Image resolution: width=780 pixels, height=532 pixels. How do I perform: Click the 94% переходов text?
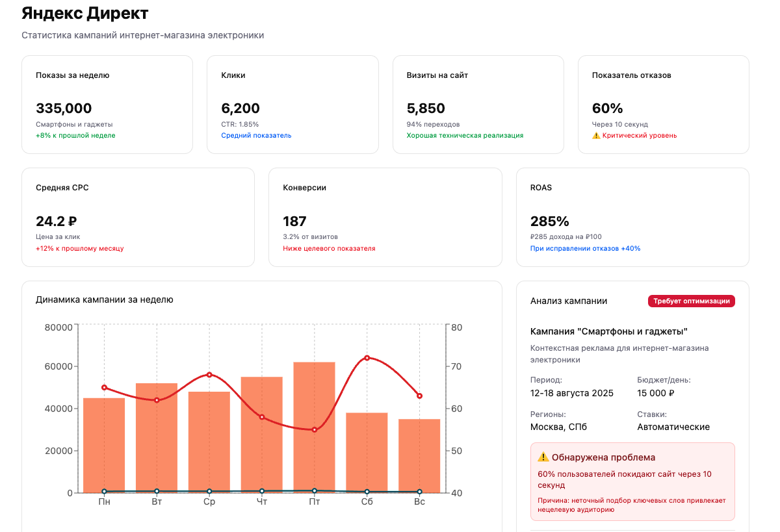(433, 124)
